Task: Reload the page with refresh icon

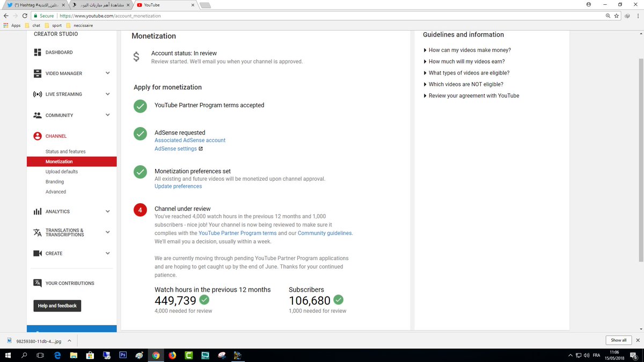Action: tap(25, 16)
